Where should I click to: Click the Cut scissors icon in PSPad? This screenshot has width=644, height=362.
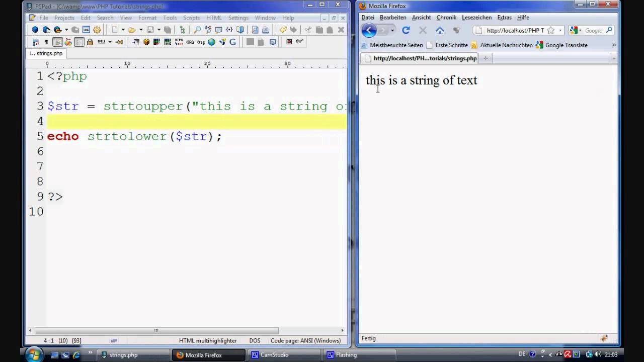(308, 30)
